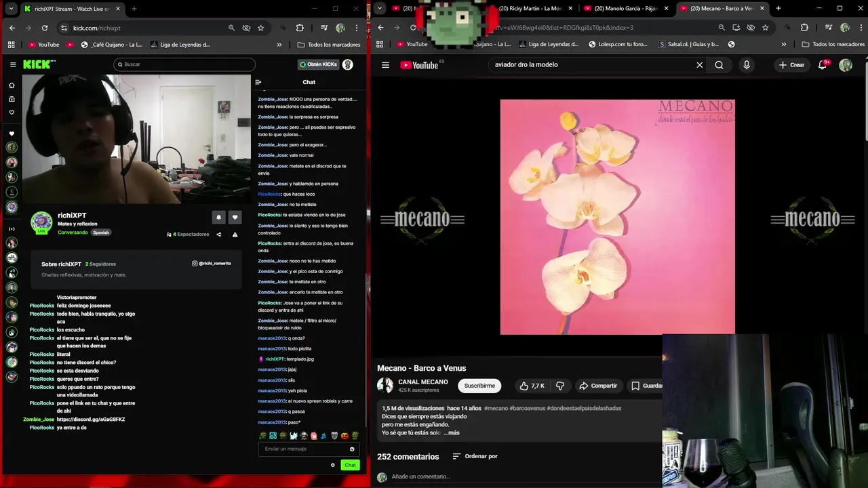This screenshot has height=488, width=868.
Task: Click the KICK logo
Action: pyautogui.click(x=39, y=64)
